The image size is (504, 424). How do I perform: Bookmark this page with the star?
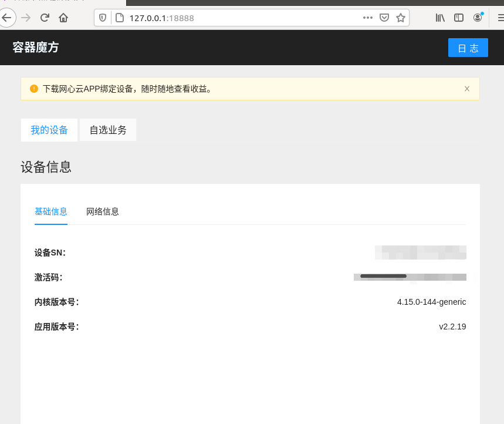(401, 18)
